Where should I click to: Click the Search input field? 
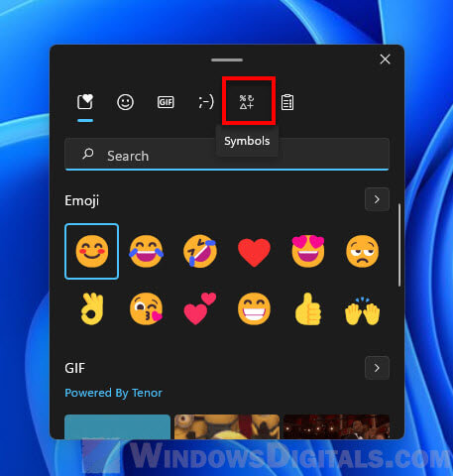pos(227,155)
